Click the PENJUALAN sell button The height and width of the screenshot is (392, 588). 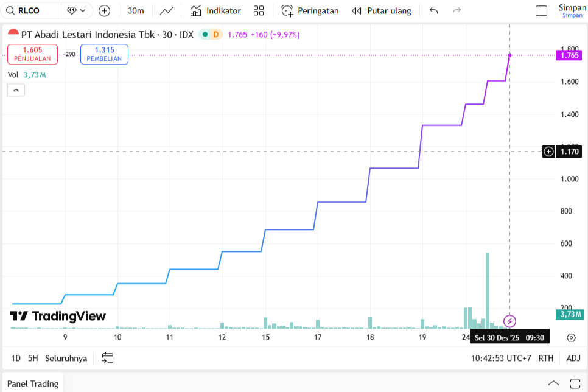pos(32,54)
